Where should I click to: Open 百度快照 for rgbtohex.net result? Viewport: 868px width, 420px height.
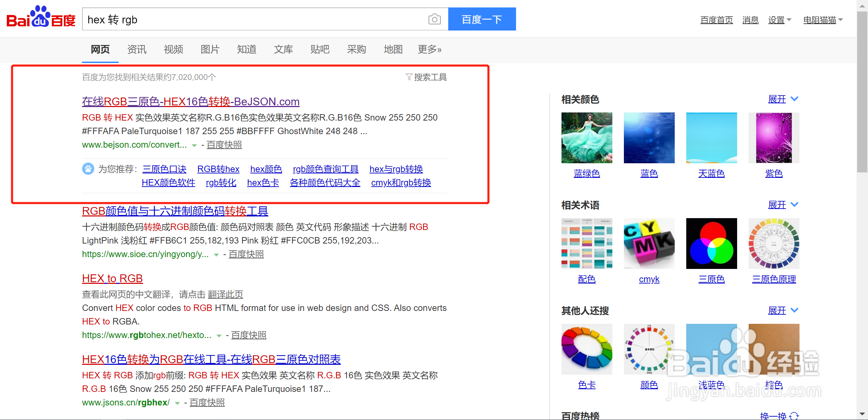(249, 335)
